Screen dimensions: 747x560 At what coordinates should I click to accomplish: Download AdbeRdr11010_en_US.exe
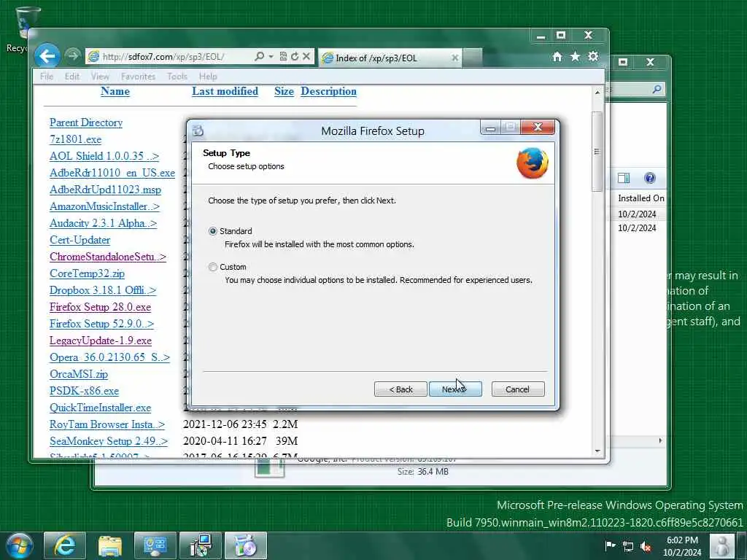pos(112,173)
